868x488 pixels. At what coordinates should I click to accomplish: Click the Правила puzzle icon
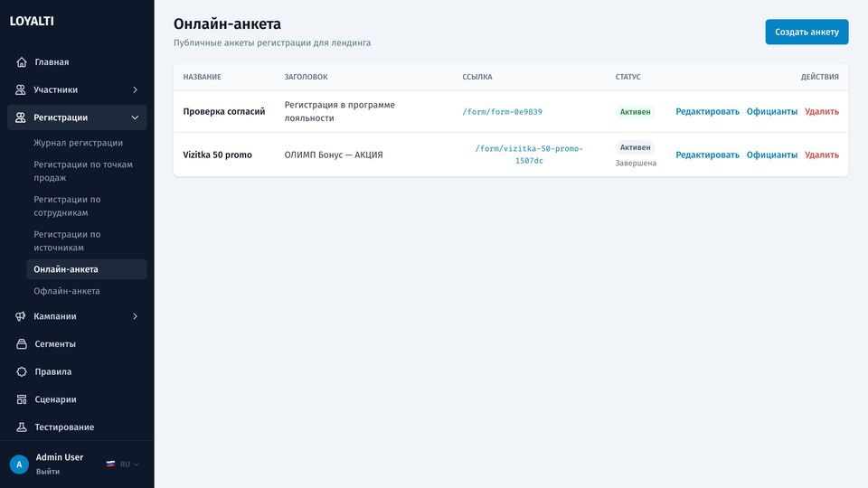point(22,371)
